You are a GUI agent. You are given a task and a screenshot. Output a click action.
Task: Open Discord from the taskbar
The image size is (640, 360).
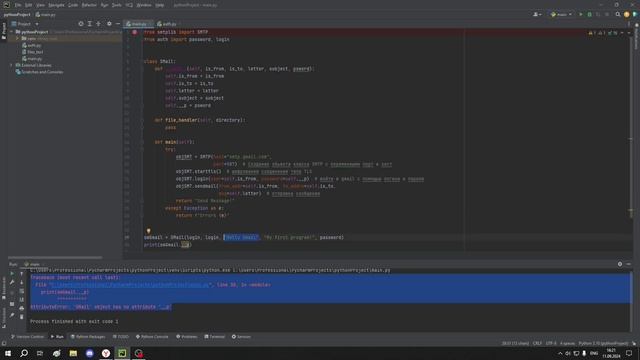[x=89, y=353]
